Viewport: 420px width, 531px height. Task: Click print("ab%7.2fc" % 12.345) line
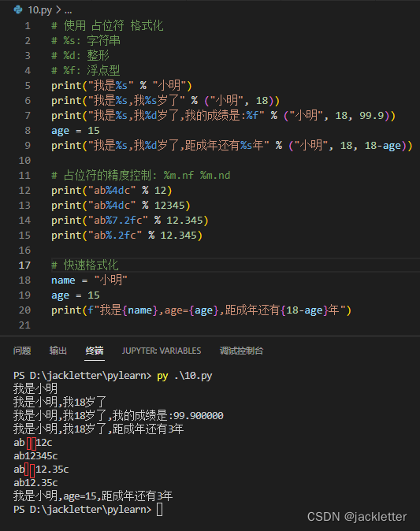[130, 221]
